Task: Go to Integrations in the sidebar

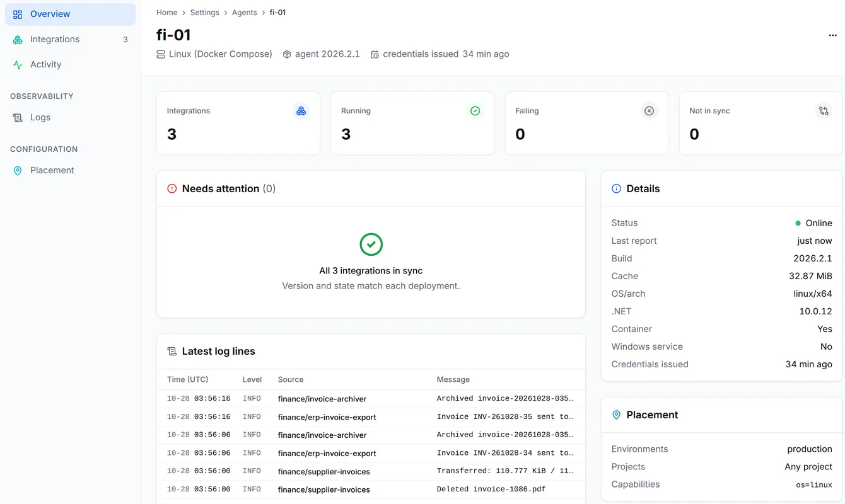Action: (x=70, y=39)
